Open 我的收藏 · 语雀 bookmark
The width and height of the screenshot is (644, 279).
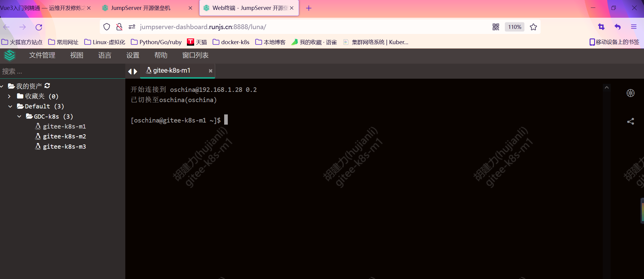point(314,42)
